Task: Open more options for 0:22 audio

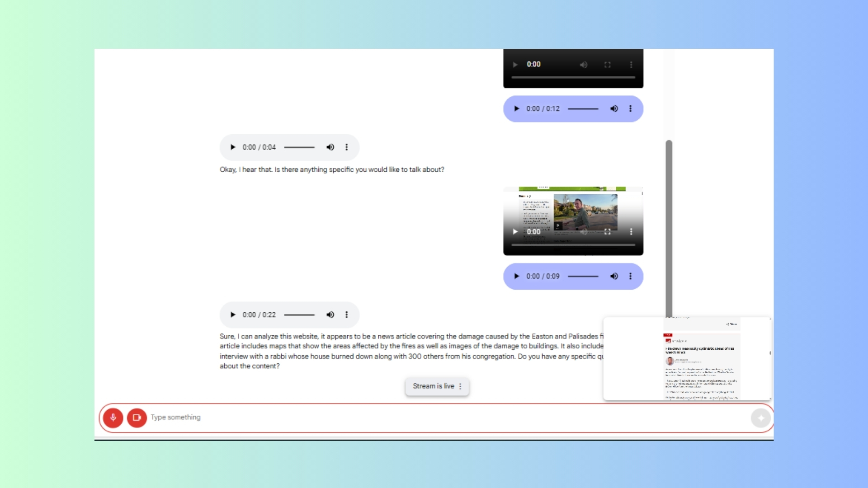Action: 347,315
